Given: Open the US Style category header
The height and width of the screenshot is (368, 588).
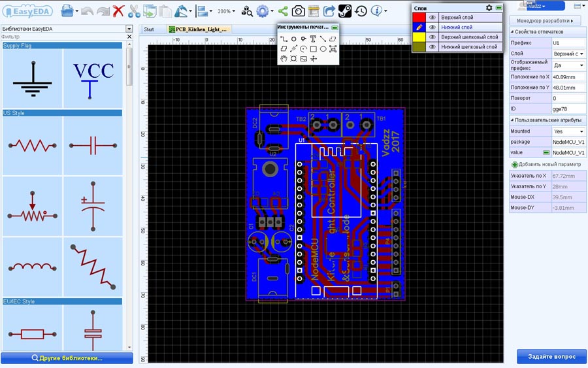Looking at the screenshot, I should [x=62, y=113].
